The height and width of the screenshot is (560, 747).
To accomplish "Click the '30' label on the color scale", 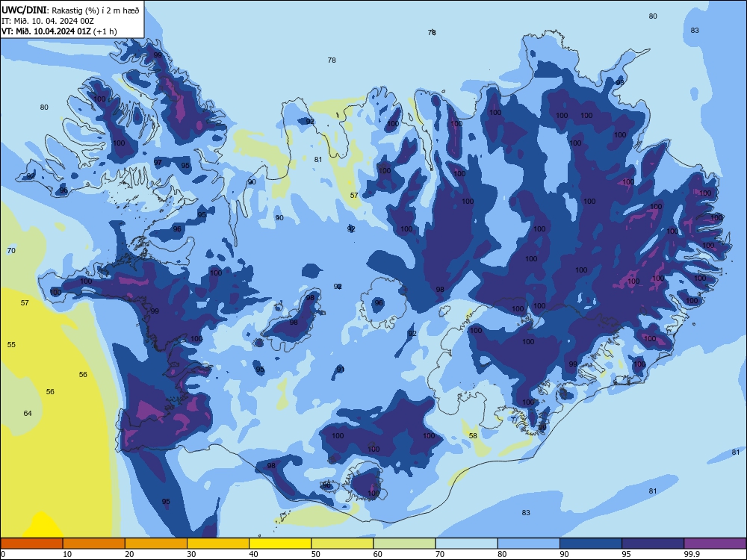I will click(191, 554).
